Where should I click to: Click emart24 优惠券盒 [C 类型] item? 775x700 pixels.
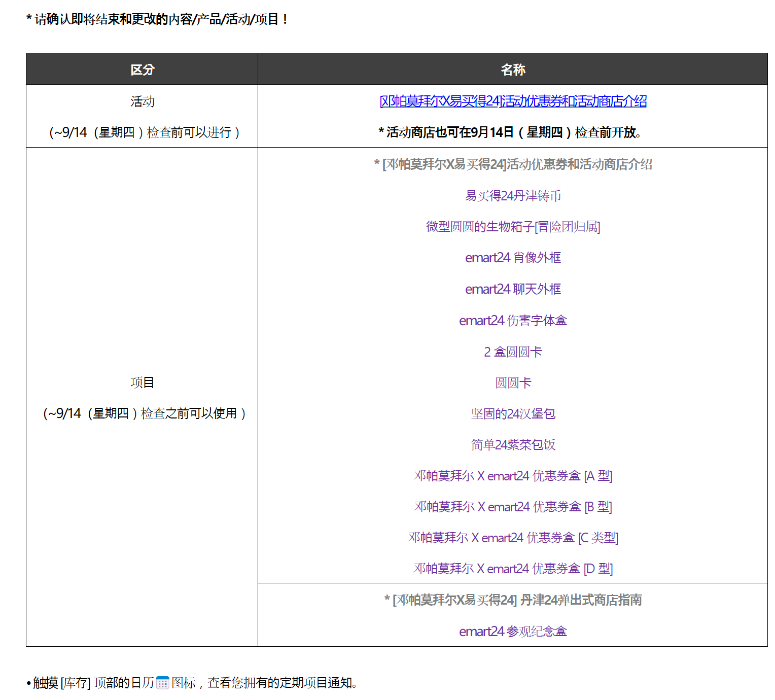click(x=513, y=537)
